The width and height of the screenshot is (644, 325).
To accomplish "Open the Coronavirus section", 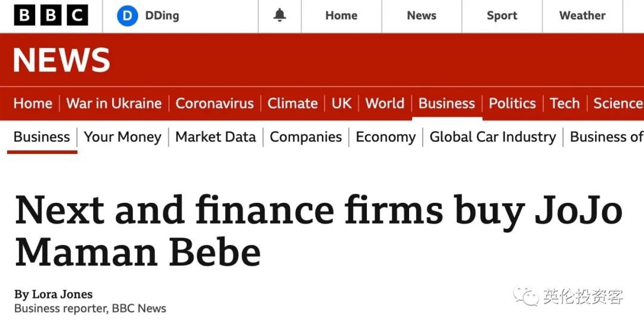I will pyautogui.click(x=215, y=103).
